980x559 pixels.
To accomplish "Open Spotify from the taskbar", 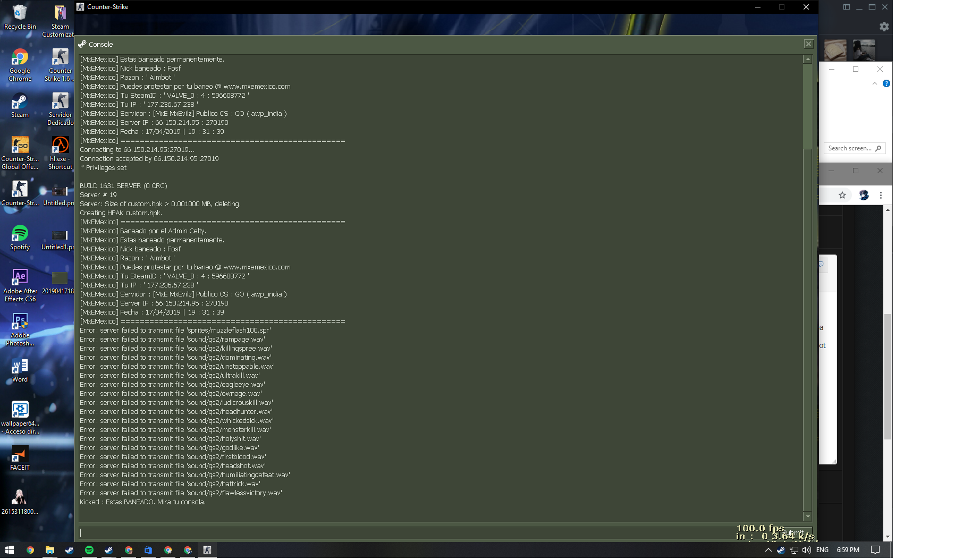I will point(89,550).
